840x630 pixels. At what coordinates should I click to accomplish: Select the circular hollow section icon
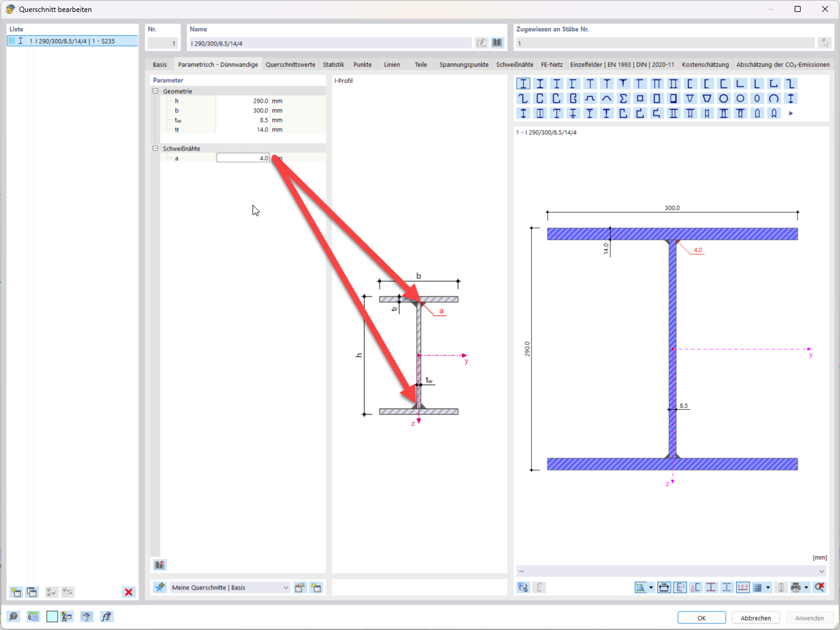[x=741, y=98]
